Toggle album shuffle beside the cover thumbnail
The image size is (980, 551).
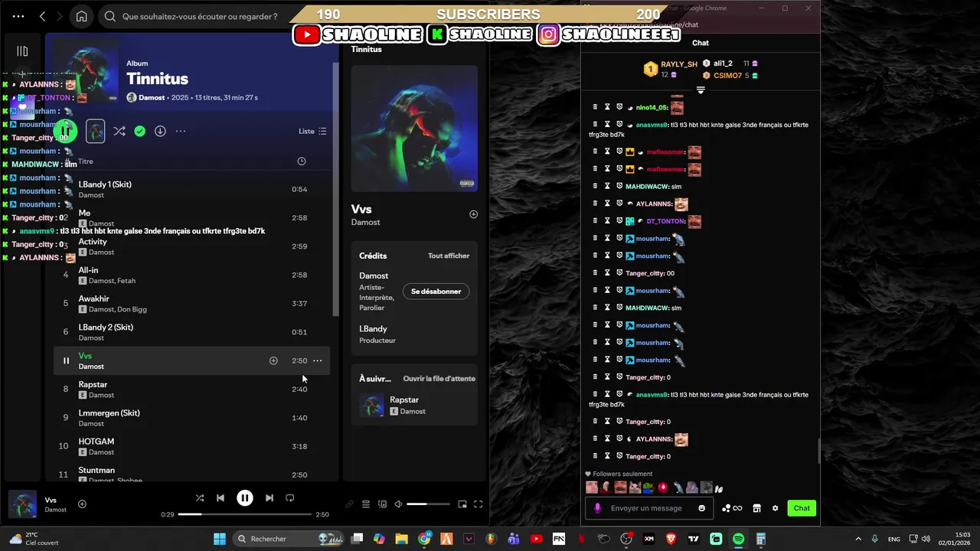119,131
